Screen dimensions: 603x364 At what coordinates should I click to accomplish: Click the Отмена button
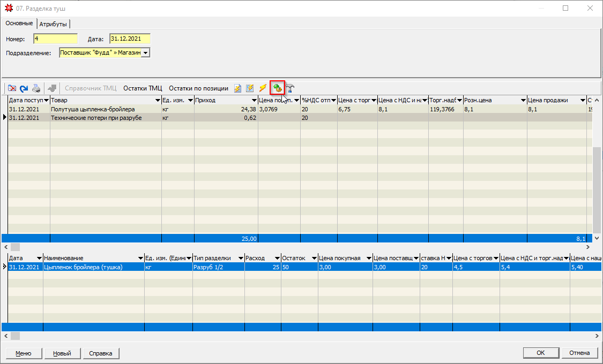tap(579, 353)
